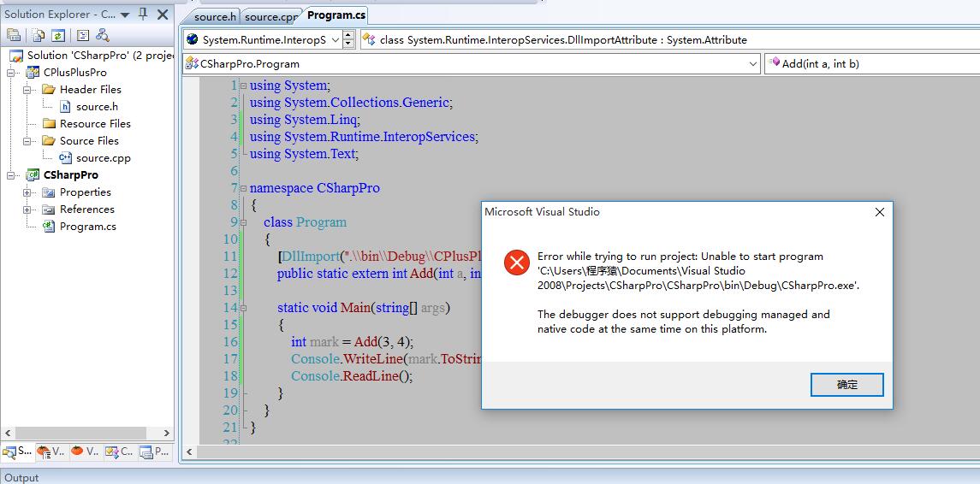Image resolution: width=980 pixels, height=484 pixels.
Task: Click the Header Files folder icon
Action: (49, 89)
